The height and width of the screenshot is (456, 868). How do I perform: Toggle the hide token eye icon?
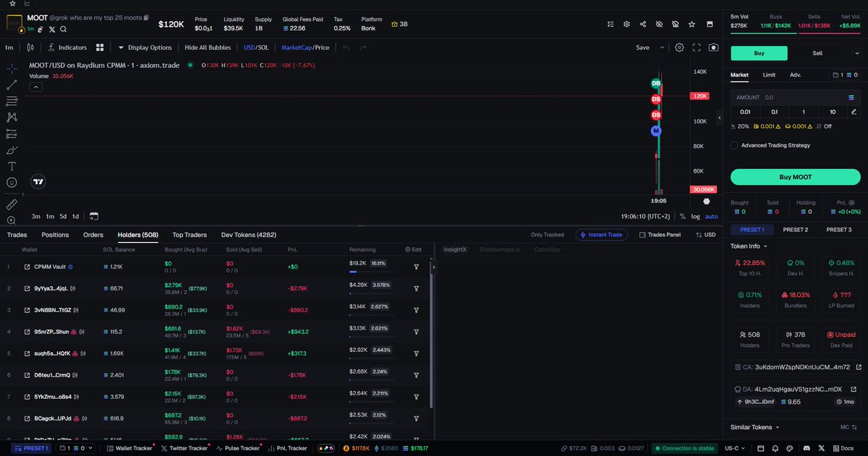pos(659,25)
